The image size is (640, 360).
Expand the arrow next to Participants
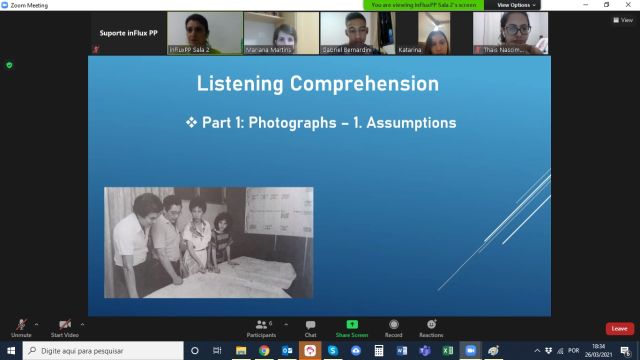point(286,324)
